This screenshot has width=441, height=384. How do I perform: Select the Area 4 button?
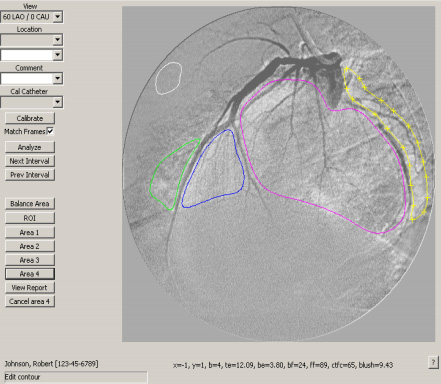30,274
